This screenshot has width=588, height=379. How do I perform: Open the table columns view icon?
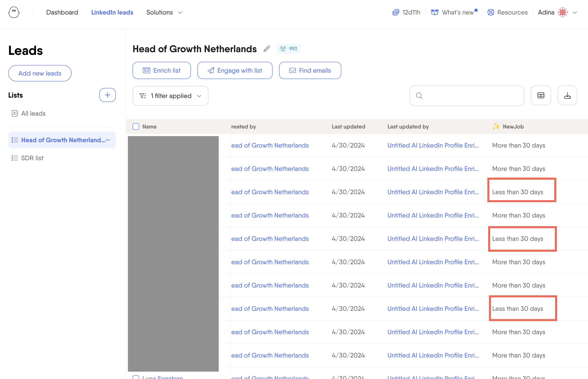(541, 96)
